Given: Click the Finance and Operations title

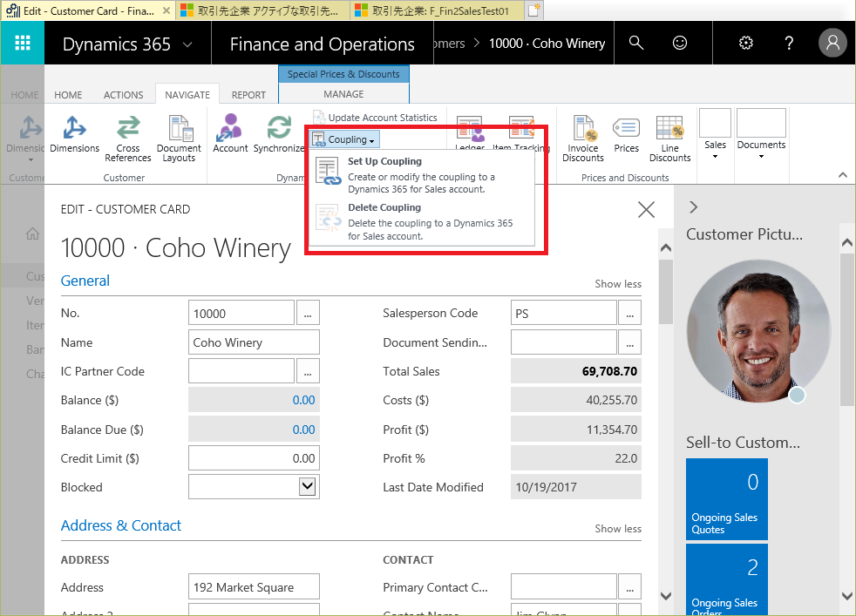Looking at the screenshot, I should pos(323,44).
